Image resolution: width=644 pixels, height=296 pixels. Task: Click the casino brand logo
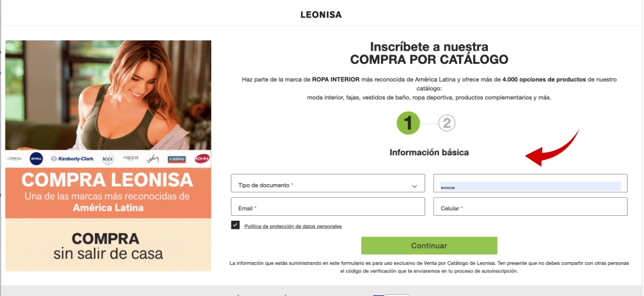[x=176, y=159]
